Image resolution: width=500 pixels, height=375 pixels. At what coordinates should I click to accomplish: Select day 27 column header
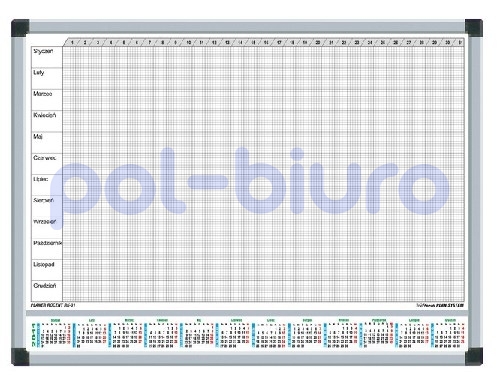409,42
